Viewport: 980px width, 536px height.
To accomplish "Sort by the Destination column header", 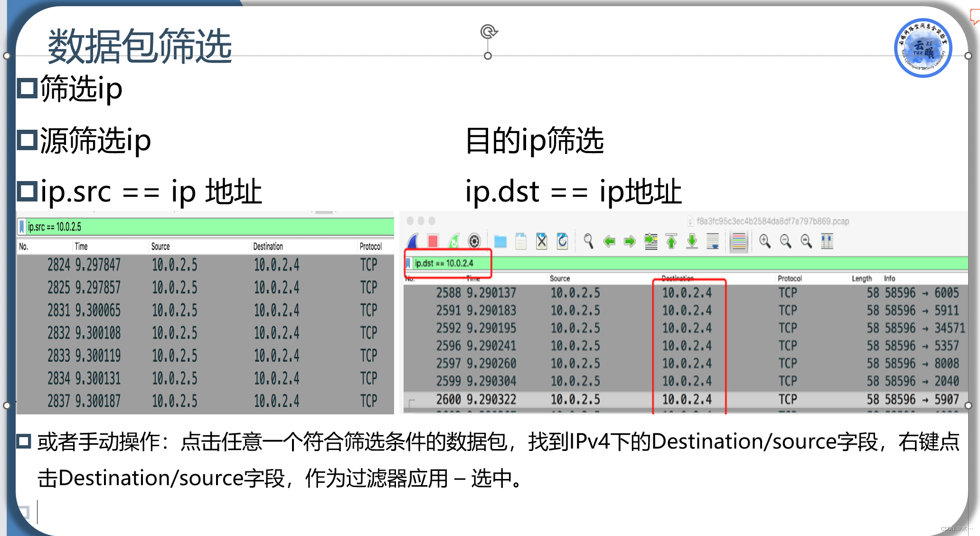I will tap(678, 279).
